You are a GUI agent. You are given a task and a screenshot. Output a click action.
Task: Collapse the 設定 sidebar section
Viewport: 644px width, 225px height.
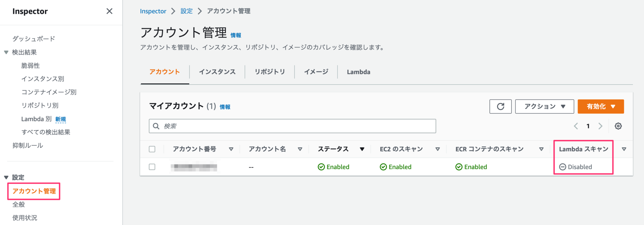point(6,177)
